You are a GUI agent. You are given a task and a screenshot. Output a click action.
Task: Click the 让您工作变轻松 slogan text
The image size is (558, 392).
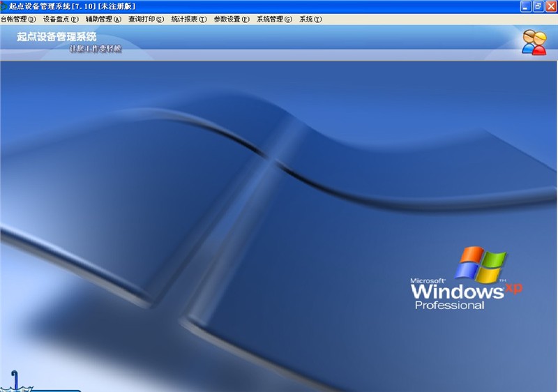click(x=96, y=49)
